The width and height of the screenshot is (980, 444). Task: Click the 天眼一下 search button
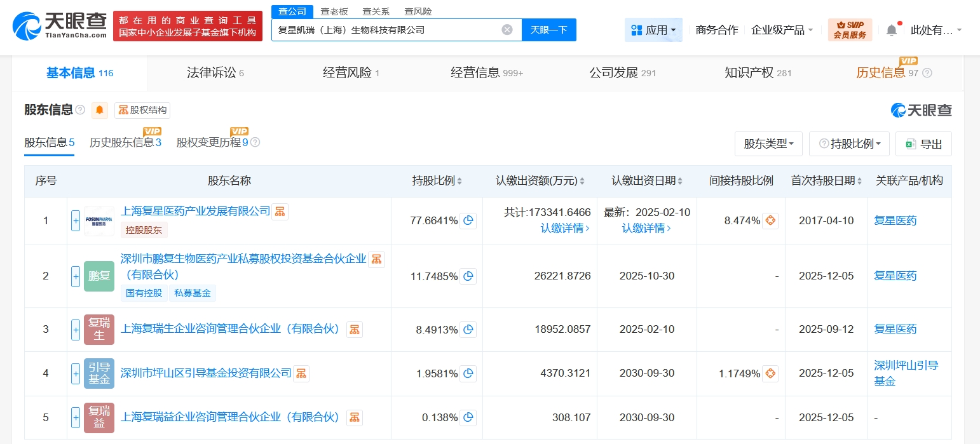tap(548, 30)
